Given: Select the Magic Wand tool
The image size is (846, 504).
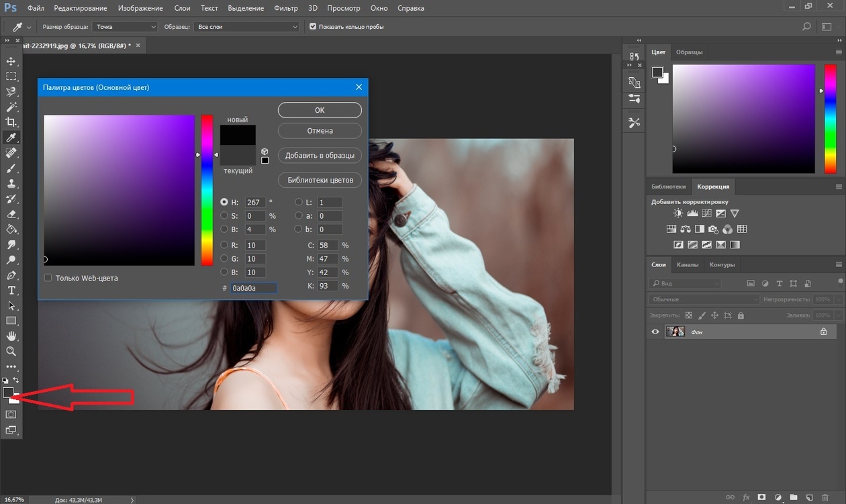Looking at the screenshot, I should pos(11,107).
